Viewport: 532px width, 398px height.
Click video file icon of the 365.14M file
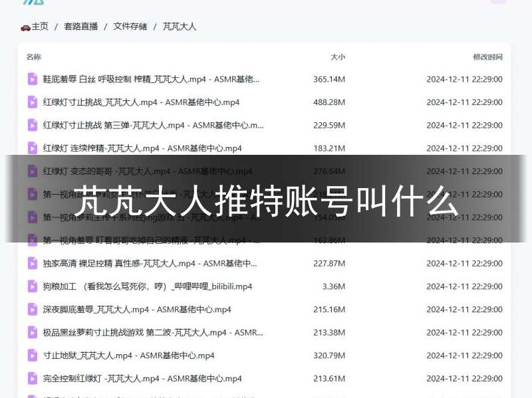pyautogui.click(x=32, y=79)
